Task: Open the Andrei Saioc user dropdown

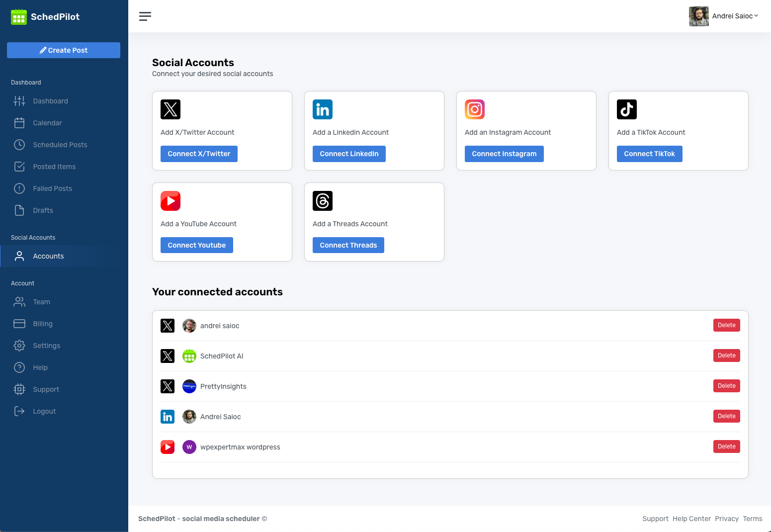Action: (x=735, y=16)
